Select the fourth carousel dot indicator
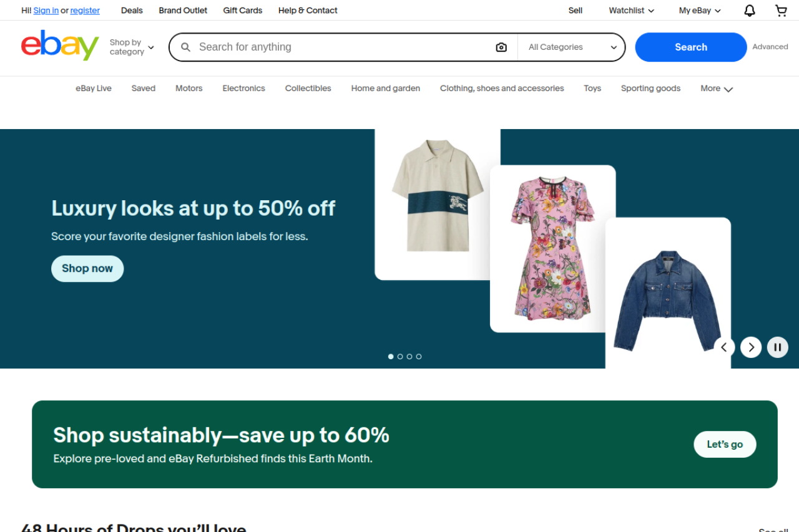Viewport: 799px width, 532px height. [419, 357]
